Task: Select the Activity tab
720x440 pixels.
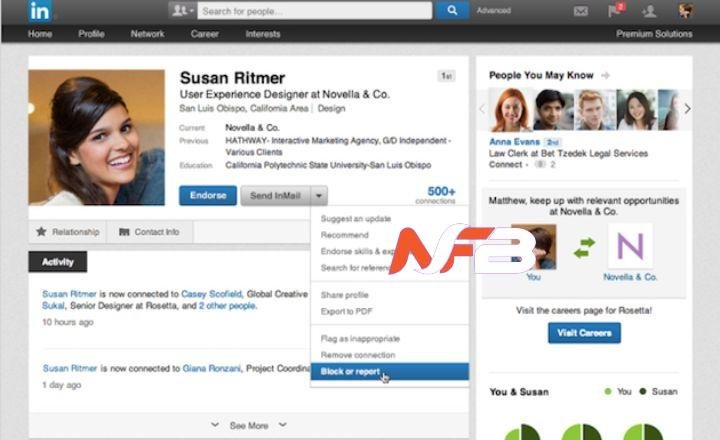Action: [x=58, y=262]
